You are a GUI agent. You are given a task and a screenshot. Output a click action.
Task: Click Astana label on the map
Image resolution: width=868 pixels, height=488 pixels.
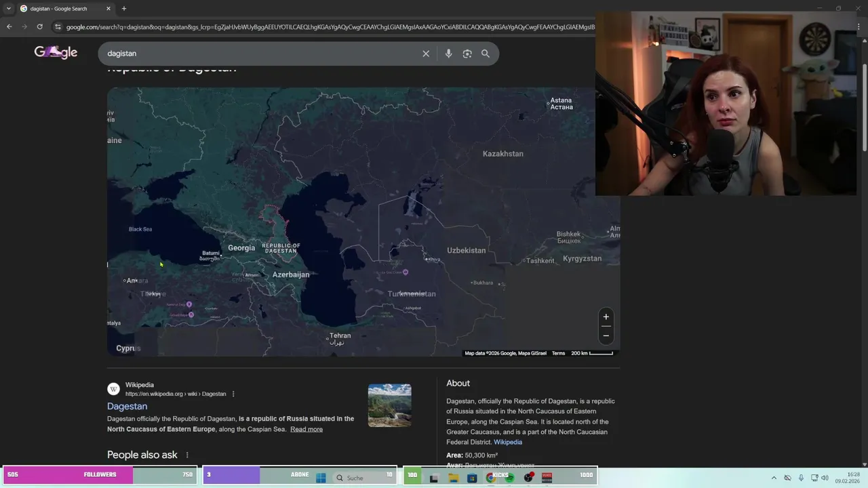561,104
